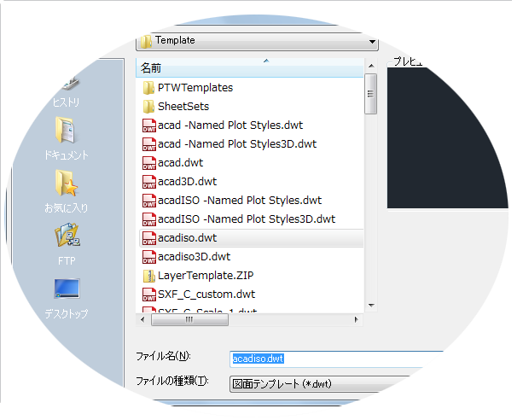Select the highlighted acadiso.dwt name
Image resolution: width=523 pixels, height=420 pixels.
(x=187, y=238)
